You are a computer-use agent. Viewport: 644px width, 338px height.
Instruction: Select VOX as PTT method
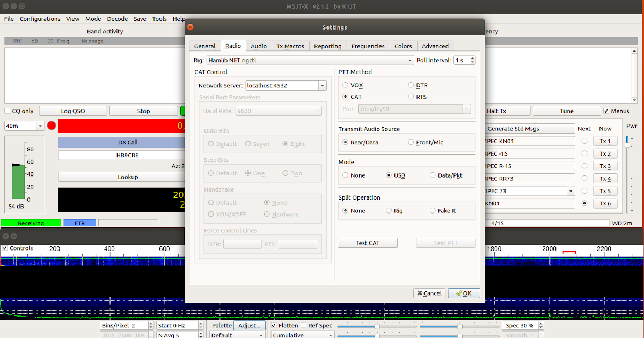click(x=345, y=85)
